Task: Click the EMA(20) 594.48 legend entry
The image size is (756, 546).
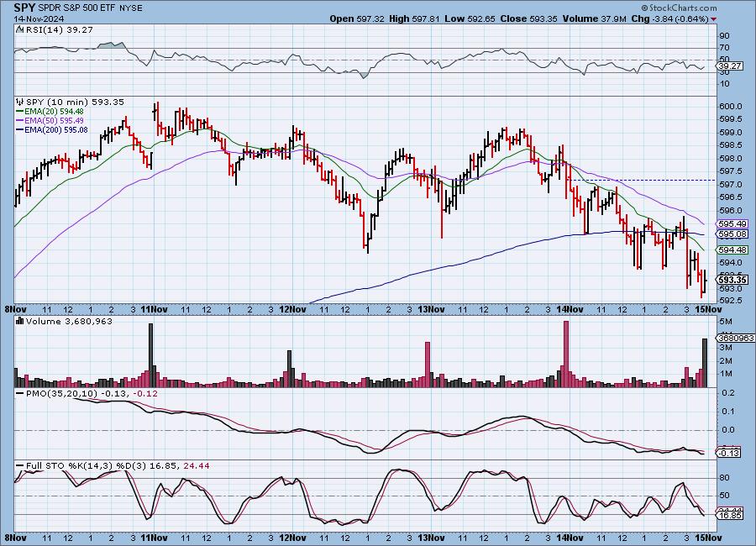Action: (x=54, y=112)
